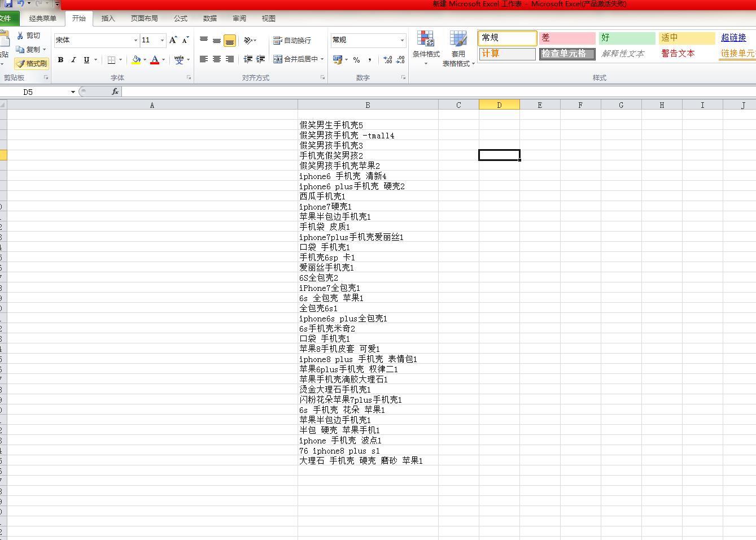Apply cell borders icon
Viewport: 756px width, 540px height.
pos(112,60)
